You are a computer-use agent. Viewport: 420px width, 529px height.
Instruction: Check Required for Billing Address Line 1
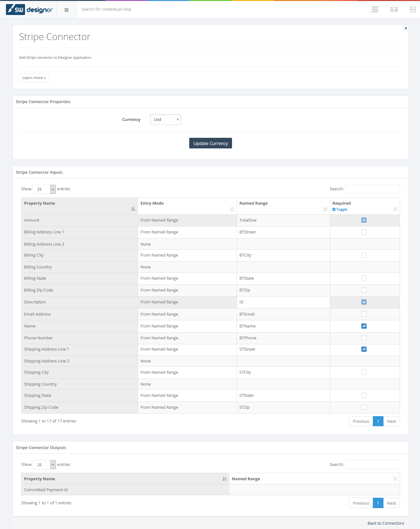pos(364,232)
